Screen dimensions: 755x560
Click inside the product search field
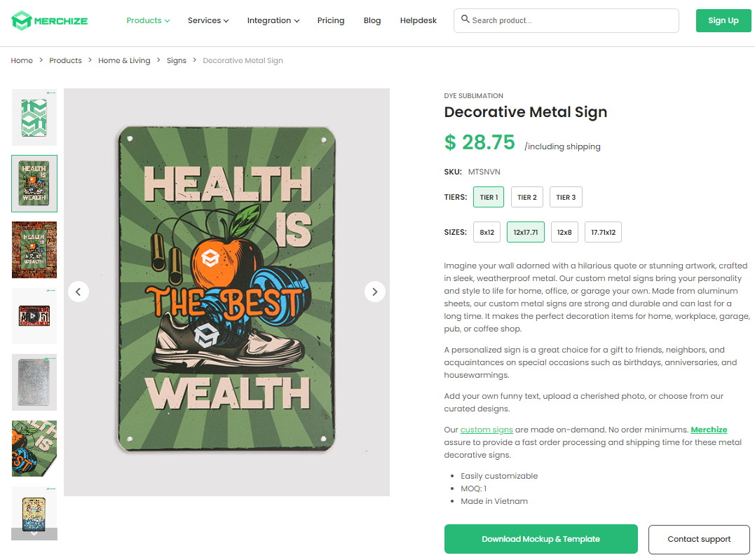click(x=568, y=20)
